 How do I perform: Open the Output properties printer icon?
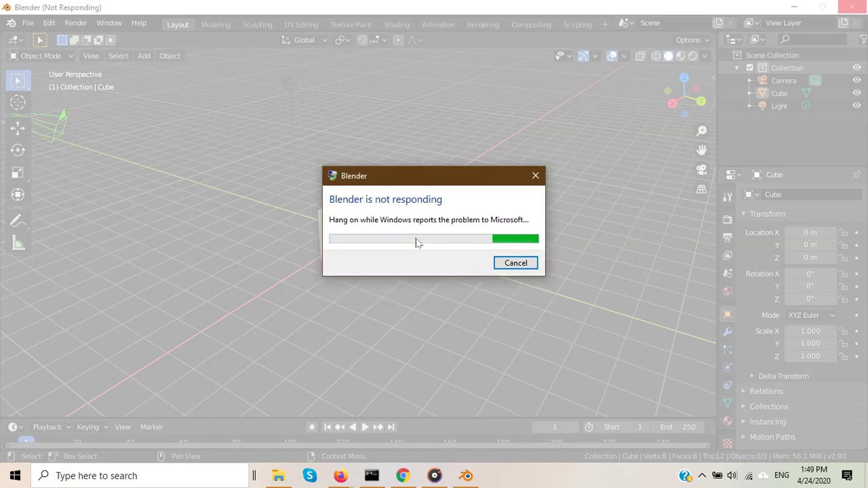(x=728, y=237)
